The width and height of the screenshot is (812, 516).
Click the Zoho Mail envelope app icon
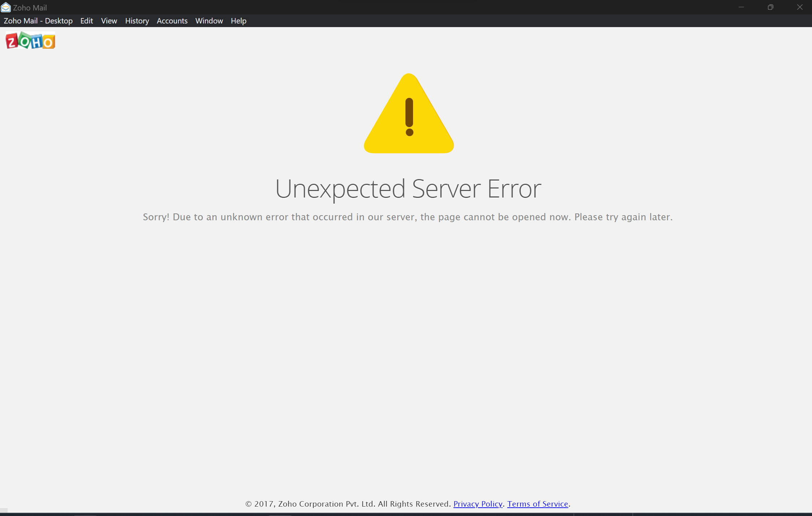[5, 7]
